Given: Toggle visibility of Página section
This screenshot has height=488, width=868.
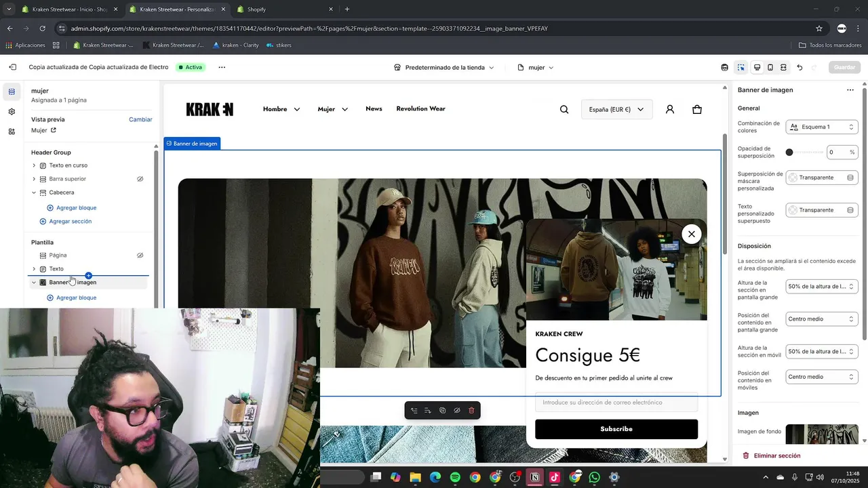Looking at the screenshot, I should click(140, 256).
